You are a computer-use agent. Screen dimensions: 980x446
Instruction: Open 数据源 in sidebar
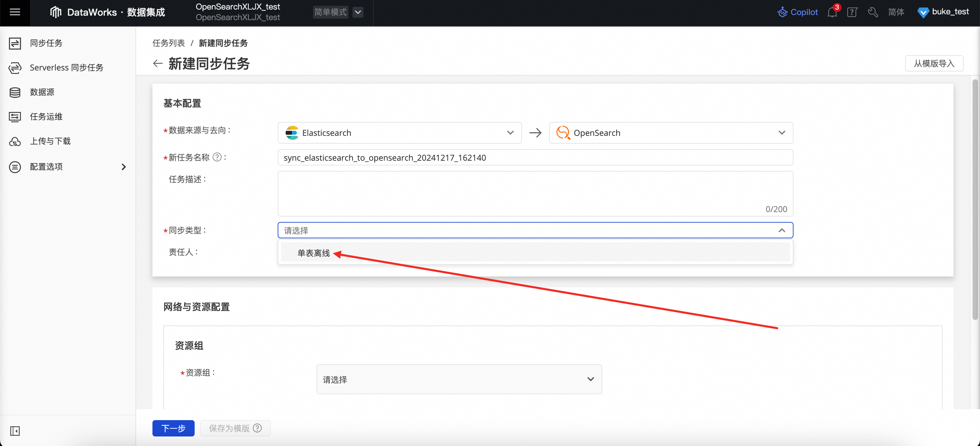42,92
